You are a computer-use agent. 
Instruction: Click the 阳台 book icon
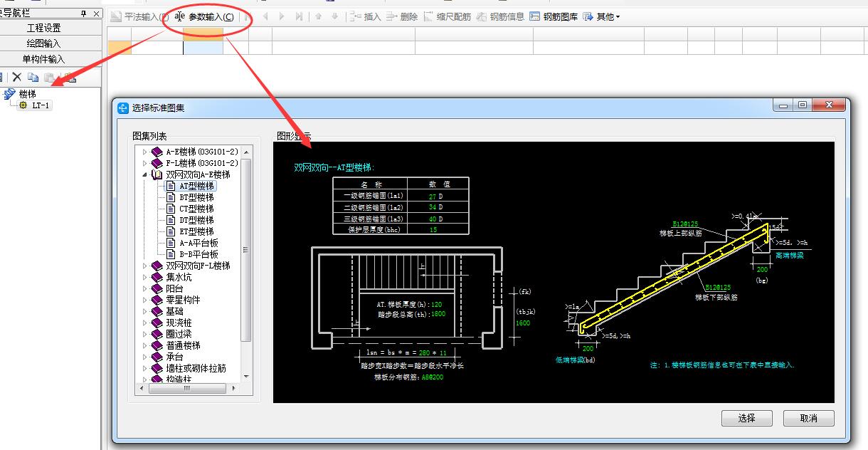click(157, 288)
